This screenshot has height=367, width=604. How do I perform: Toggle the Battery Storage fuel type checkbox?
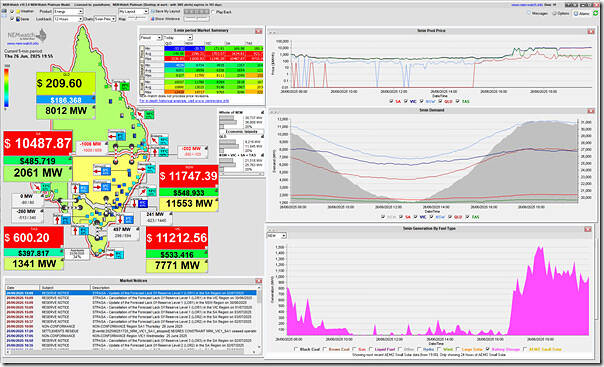488,349
